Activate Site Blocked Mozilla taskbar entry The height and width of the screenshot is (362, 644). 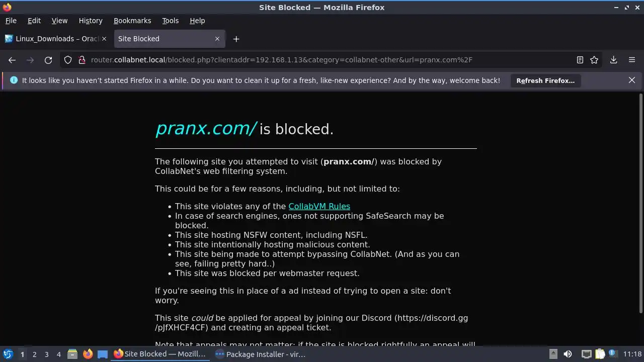tap(160, 354)
